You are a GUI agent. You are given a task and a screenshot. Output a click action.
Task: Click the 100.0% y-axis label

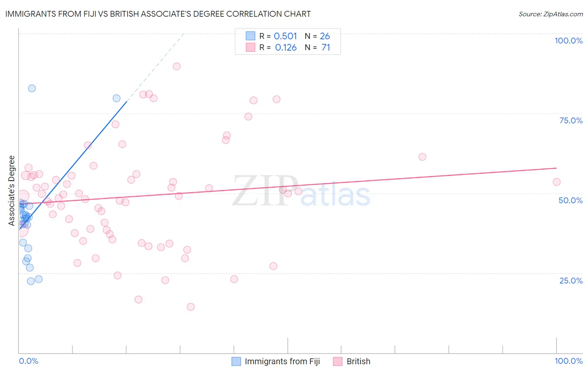[x=568, y=41]
